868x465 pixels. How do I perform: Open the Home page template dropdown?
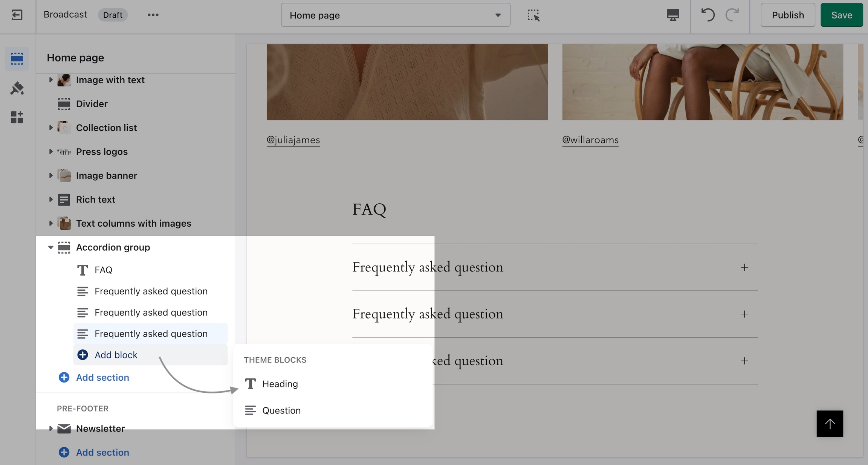395,15
